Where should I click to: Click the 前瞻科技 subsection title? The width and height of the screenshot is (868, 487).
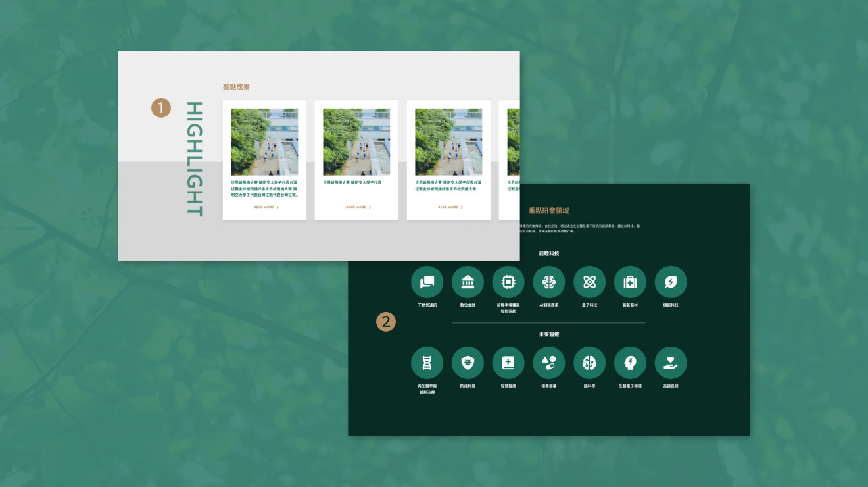tap(549, 253)
